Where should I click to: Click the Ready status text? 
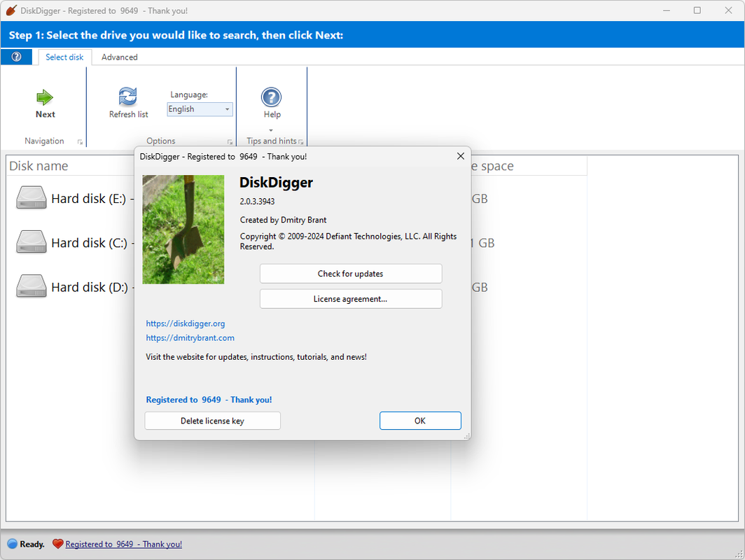32,545
